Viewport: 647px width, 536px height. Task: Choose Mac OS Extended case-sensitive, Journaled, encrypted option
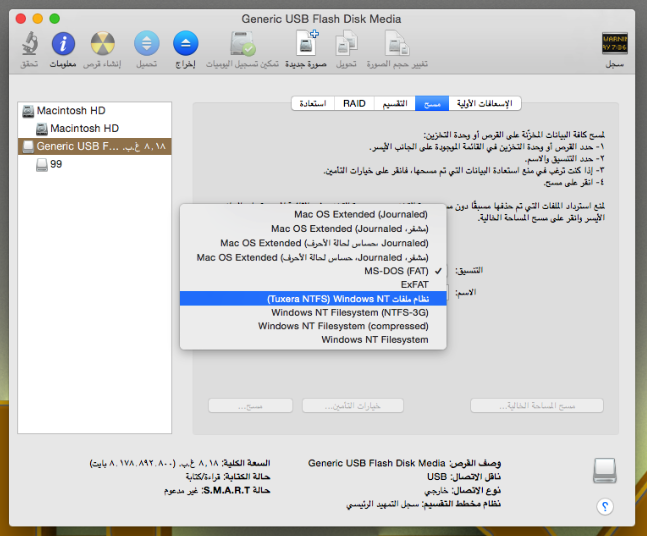(313, 257)
